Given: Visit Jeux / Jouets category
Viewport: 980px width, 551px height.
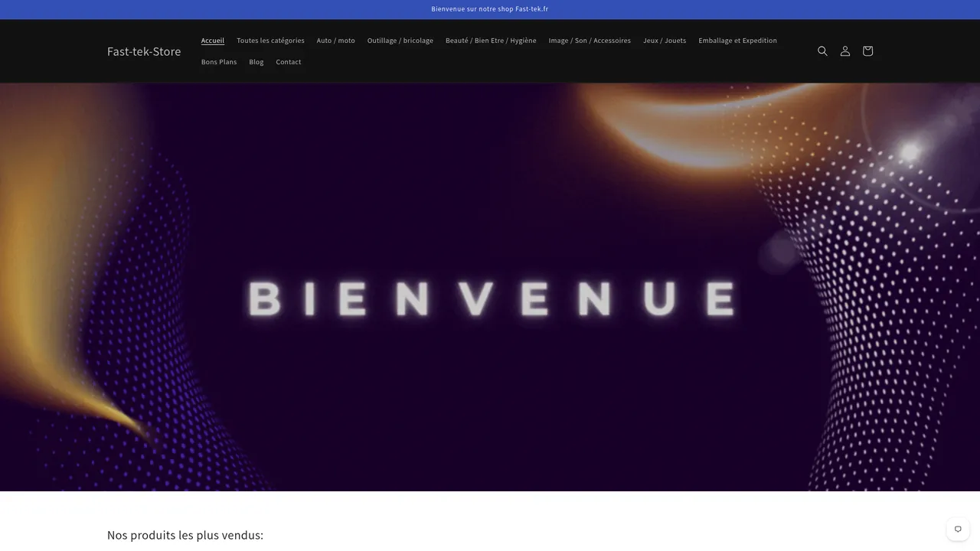Looking at the screenshot, I should tap(665, 41).
